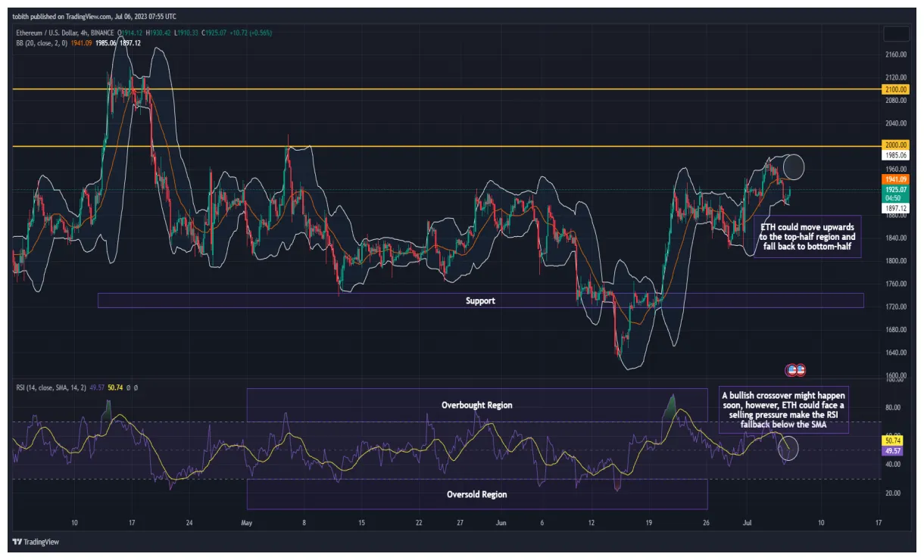The image size is (924, 560).
Task: Click the Oversold Region label in RSI panel
Action: pos(477,494)
